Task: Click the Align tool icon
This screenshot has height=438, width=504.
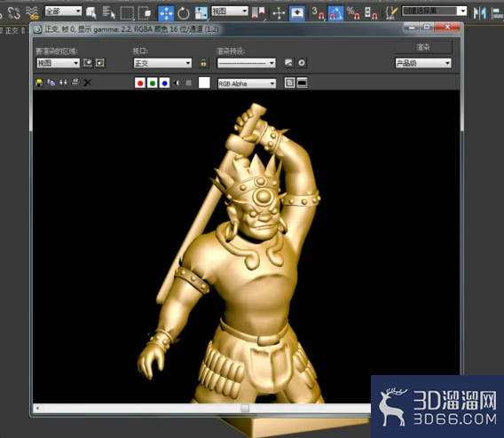Action: [x=497, y=13]
